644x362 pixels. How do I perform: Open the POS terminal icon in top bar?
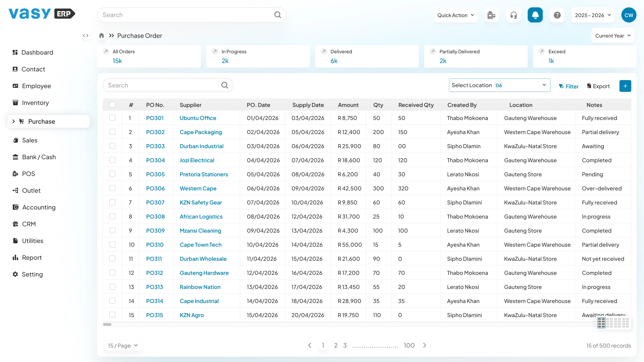[491, 15]
